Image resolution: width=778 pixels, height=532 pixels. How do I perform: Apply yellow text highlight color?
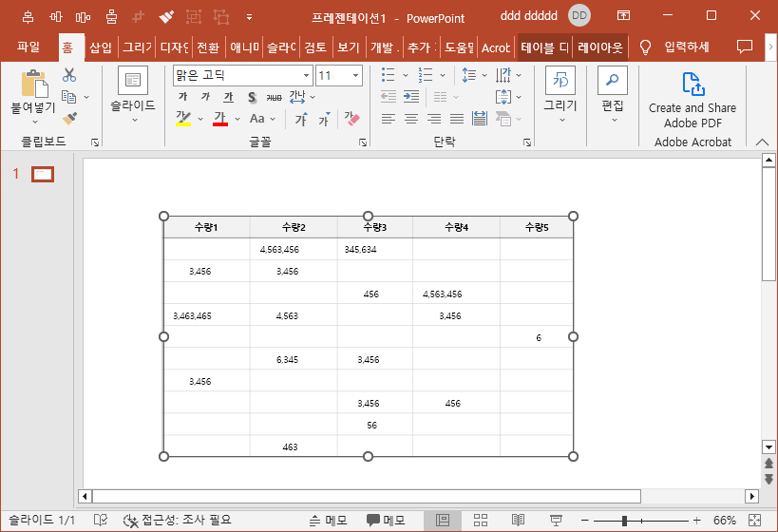coord(183,119)
